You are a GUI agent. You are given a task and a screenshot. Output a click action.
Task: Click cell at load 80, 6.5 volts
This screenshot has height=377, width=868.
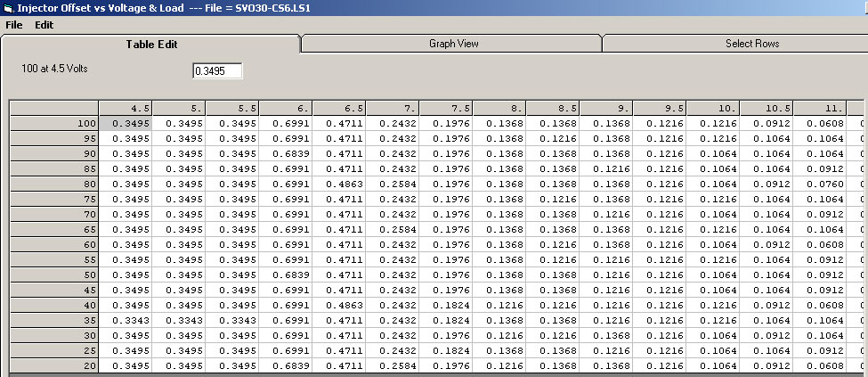tap(339, 184)
